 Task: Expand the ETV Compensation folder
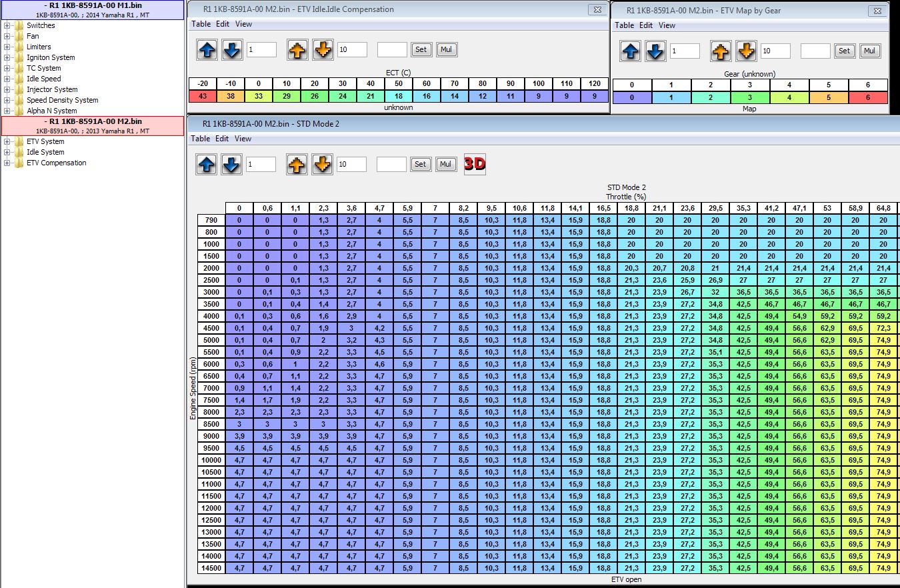tap(7, 163)
